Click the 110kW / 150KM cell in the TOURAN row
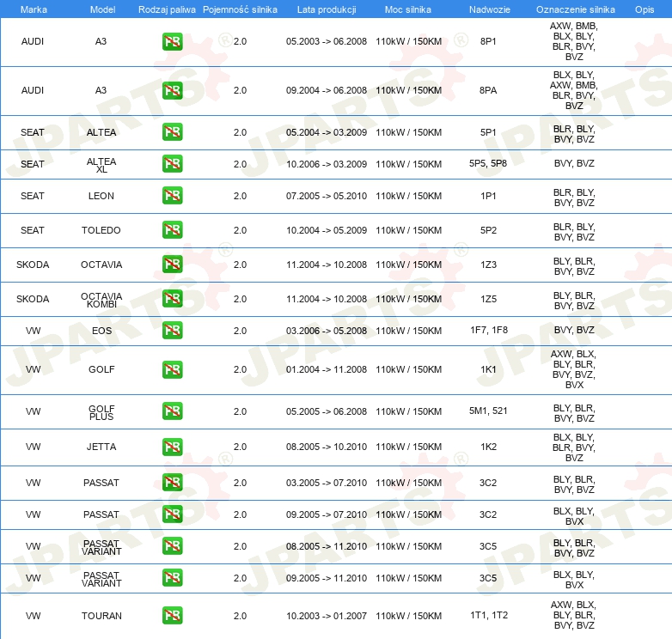672x639 pixels. [408, 616]
